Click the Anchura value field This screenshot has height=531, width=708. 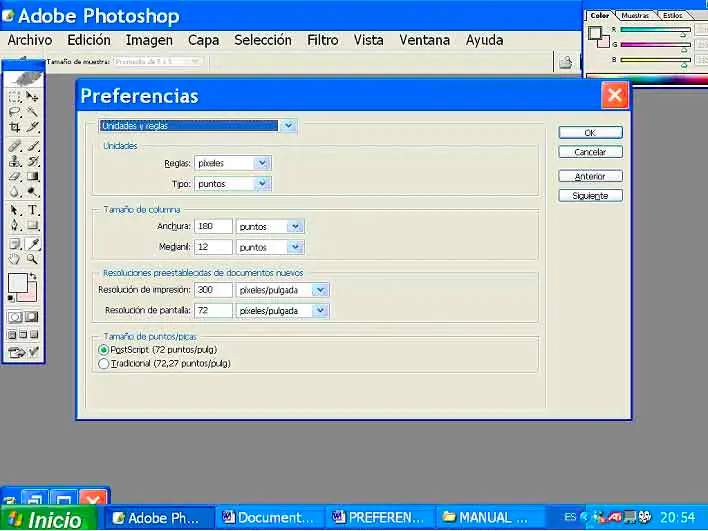[213, 226]
